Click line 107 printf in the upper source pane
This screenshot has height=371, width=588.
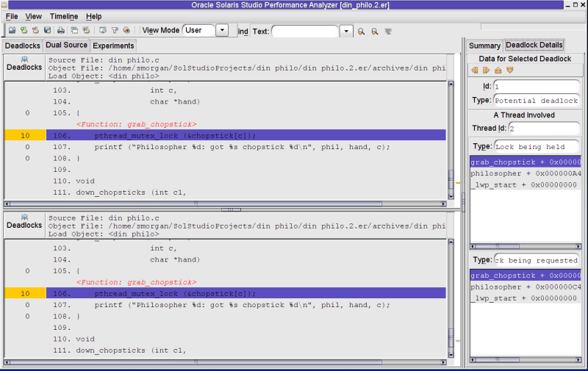coord(246,147)
